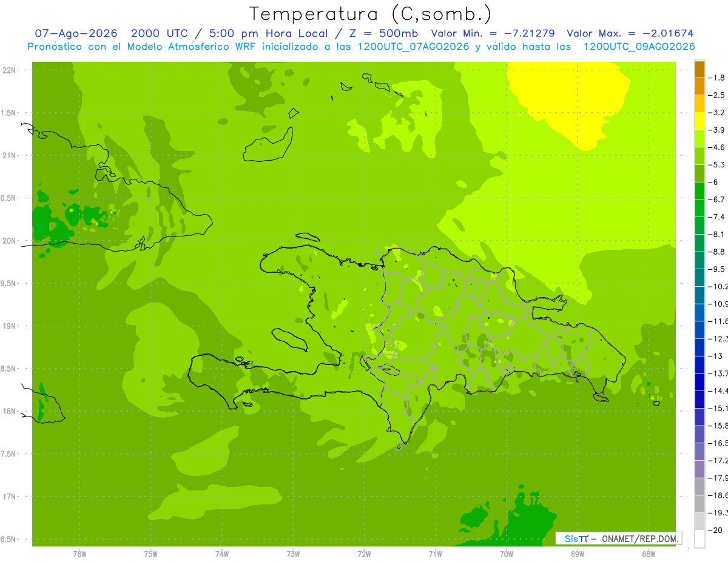This screenshot has width=728, height=562.
Task: Click the "69W" longitude label
Action: click(577, 554)
